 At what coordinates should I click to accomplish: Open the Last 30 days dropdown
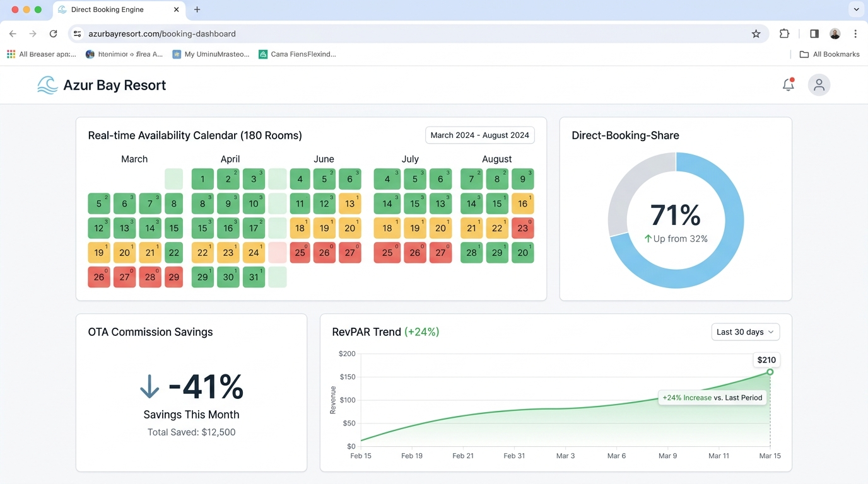745,332
